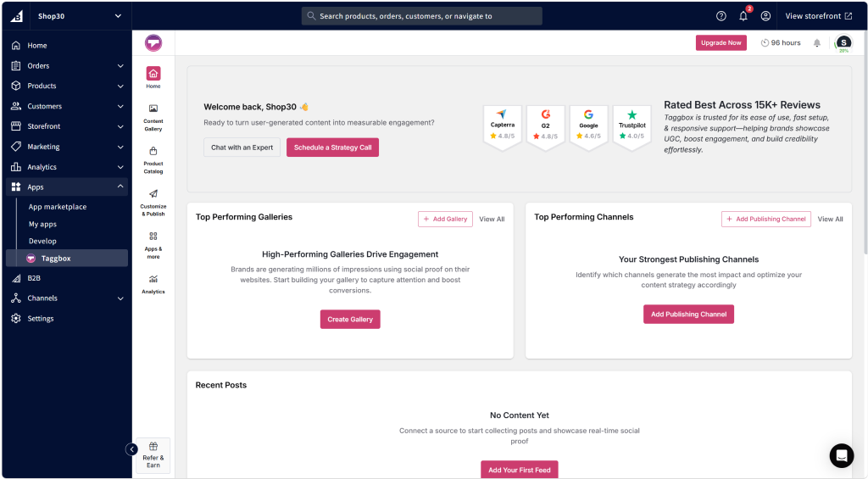Click Create Gallery button
This screenshot has height=479, width=868.
(x=350, y=319)
